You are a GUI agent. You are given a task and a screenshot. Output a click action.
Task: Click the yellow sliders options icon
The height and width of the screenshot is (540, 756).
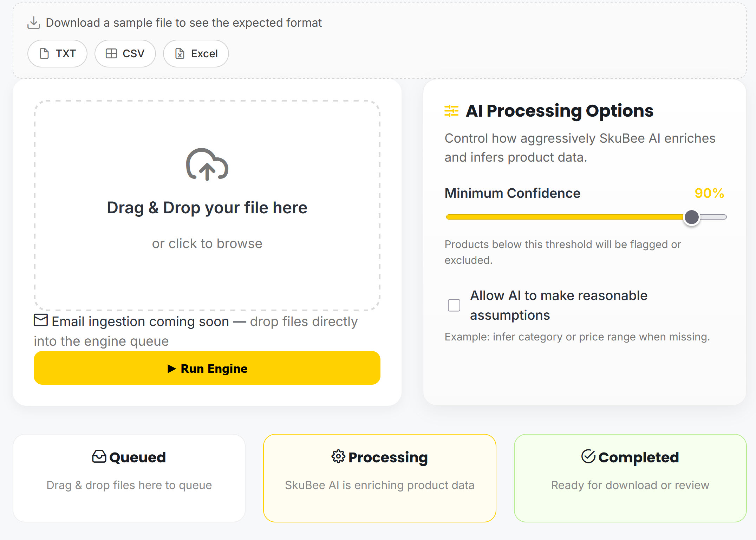coord(451,111)
